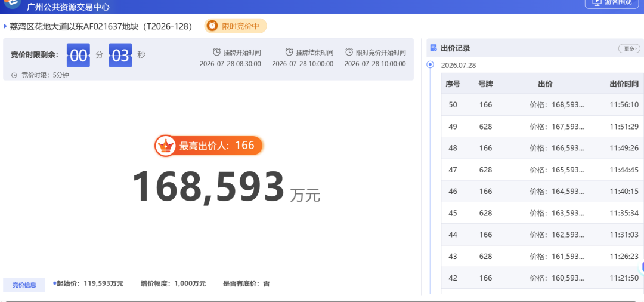Screen dimensions: 644x302
Task: Click price 价格：163,593... in bid records
Action: 557,213
